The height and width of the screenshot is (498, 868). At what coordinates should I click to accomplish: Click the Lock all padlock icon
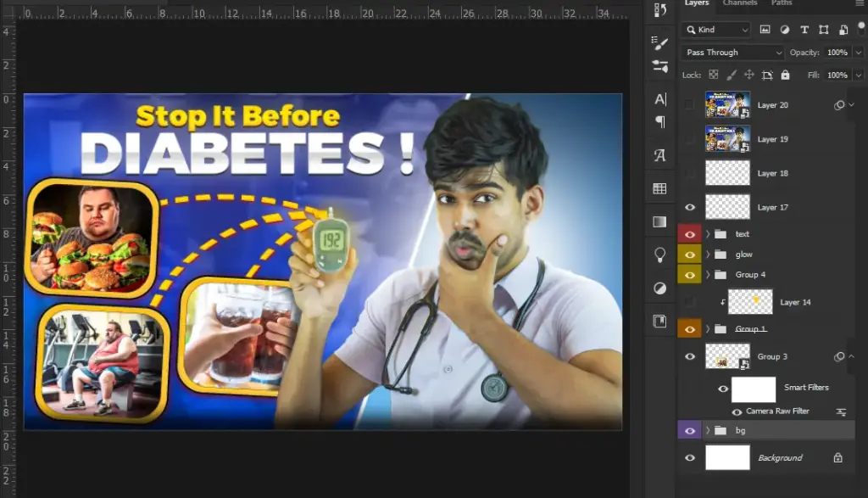point(785,75)
